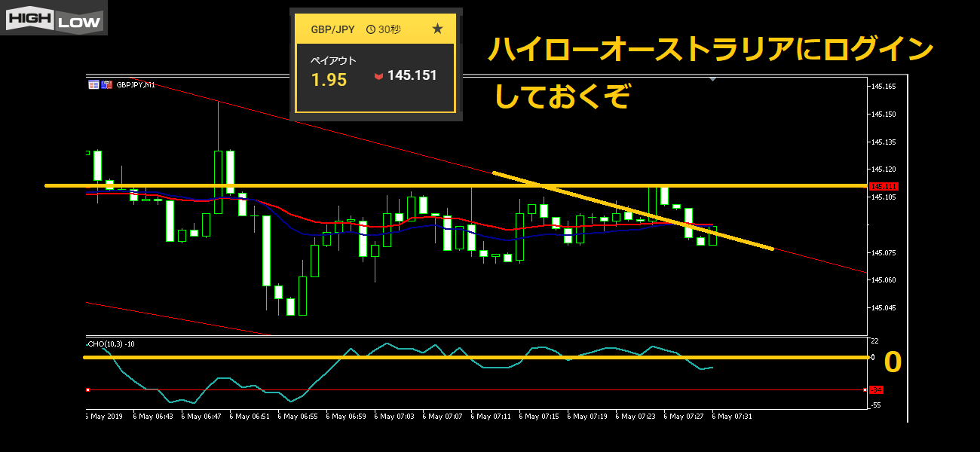Select the GBP/JPY asset label
The image size is (980, 452).
point(332,29)
